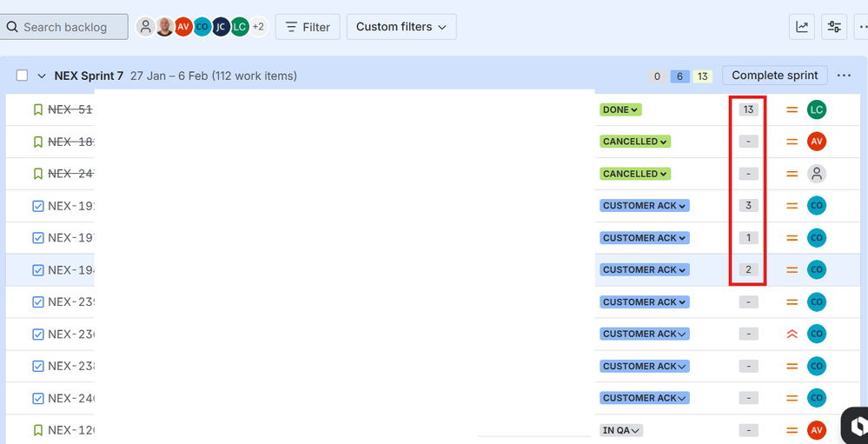Open CO avatar on row with 3 points
868x444 pixels.
click(x=817, y=205)
